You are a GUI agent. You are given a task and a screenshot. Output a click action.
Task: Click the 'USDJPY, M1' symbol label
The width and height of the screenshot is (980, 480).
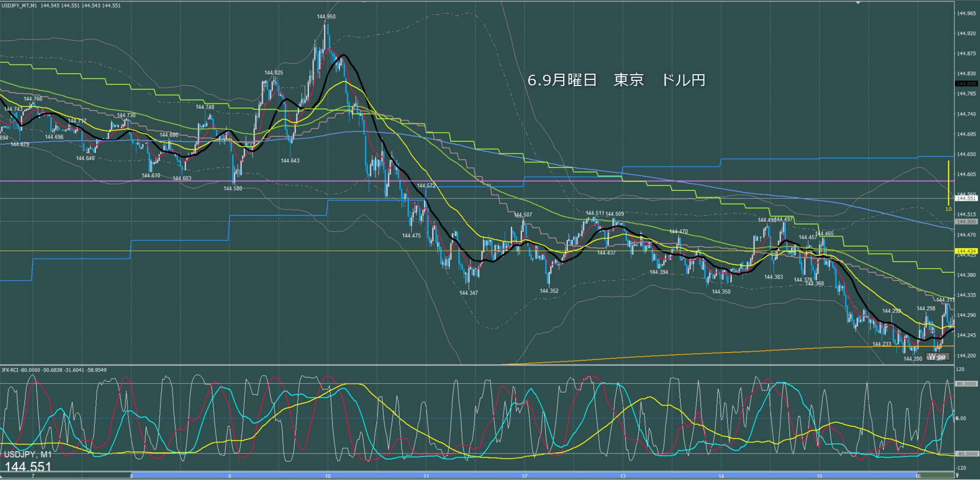(28, 455)
